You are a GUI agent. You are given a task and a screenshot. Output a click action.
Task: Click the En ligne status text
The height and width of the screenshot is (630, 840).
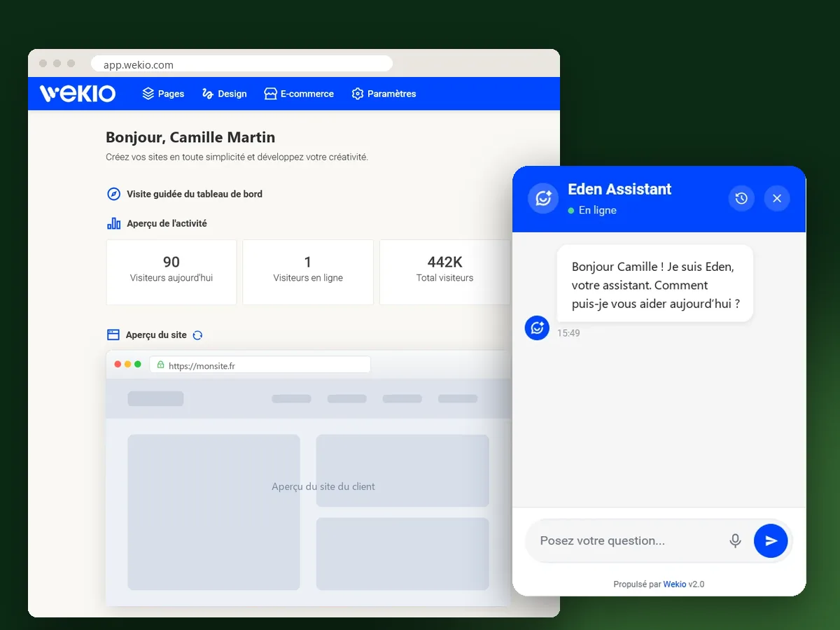(597, 210)
